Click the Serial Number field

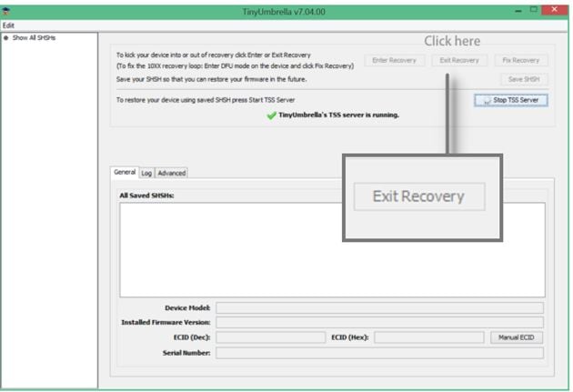pyautogui.click(x=379, y=353)
